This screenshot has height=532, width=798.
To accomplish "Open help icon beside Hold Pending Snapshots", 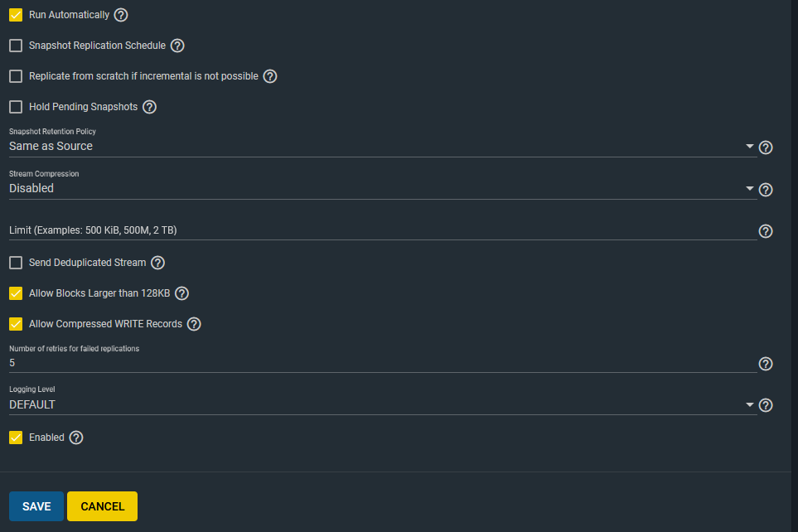I will [150, 107].
